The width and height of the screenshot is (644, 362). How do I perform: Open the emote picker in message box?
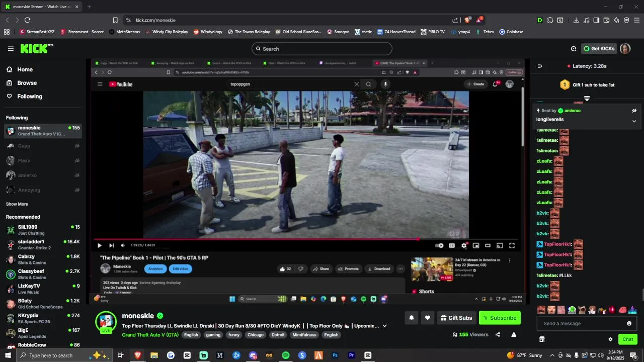629,323
